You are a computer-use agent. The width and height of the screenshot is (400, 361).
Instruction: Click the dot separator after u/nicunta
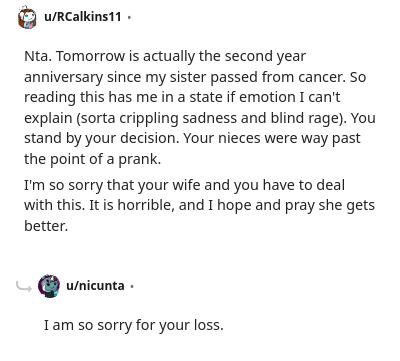tap(132, 286)
